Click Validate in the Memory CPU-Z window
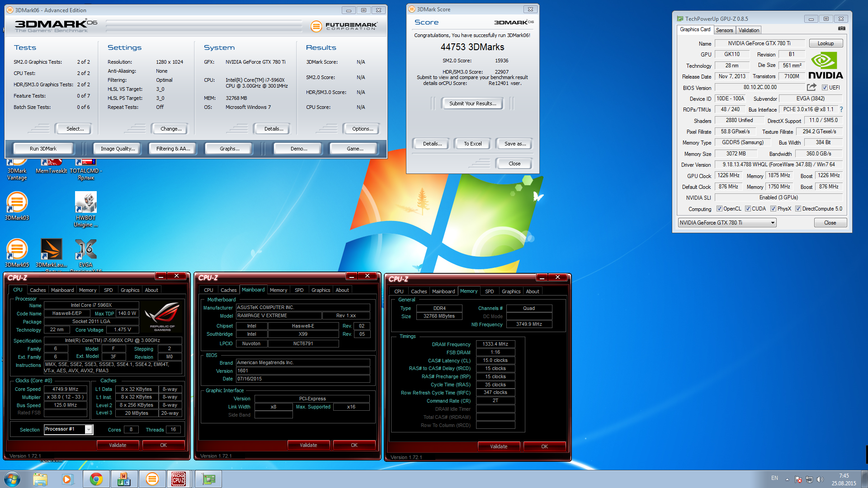 click(499, 446)
